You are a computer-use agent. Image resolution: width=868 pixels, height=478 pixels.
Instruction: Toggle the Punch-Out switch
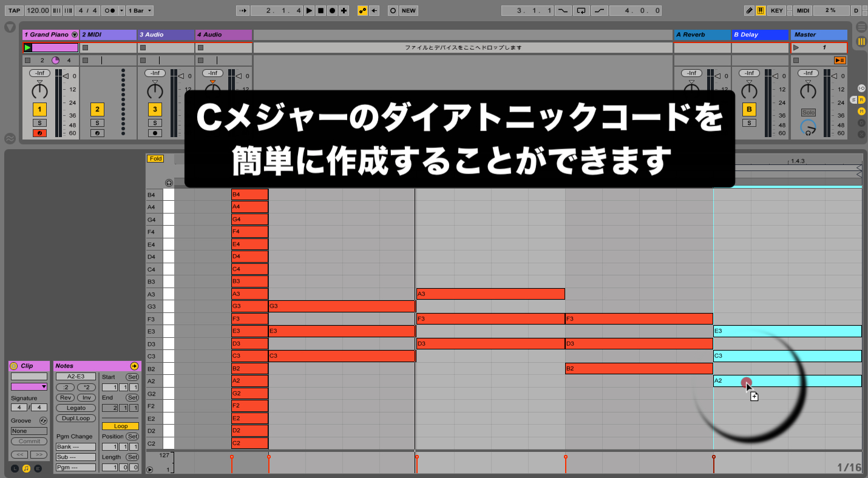tap(600, 10)
